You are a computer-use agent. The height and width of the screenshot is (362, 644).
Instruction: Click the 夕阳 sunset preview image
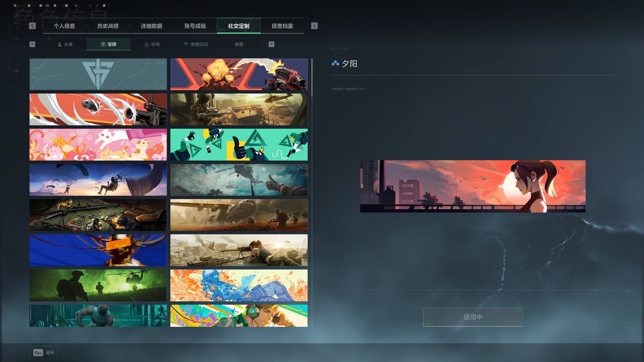point(473,186)
